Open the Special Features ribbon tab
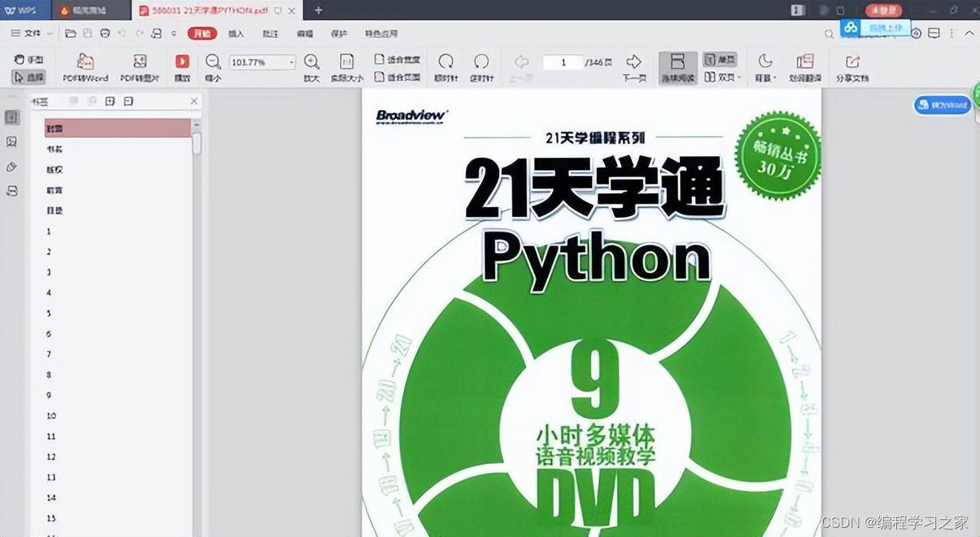The image size is (980, 537). coord(382,34)
